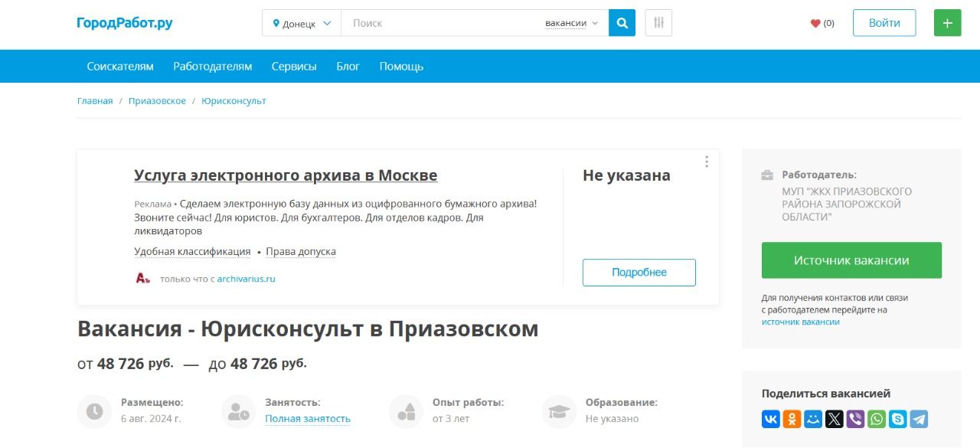Screen dimensions: 980x448
Task: Click the blue magnifier search button
Action: (622, 23)
